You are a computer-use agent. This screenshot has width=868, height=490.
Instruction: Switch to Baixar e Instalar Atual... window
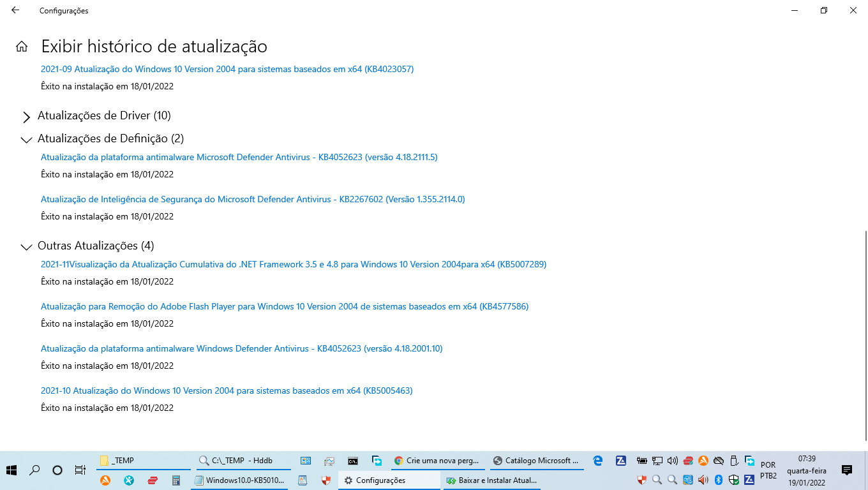[x=492, y=480]
